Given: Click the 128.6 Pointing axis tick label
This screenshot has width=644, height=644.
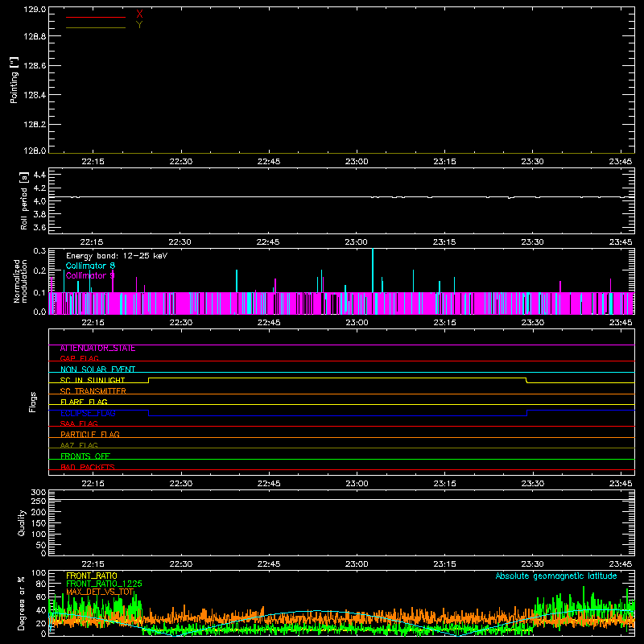Looking at the screenshot, I should 35,66.
